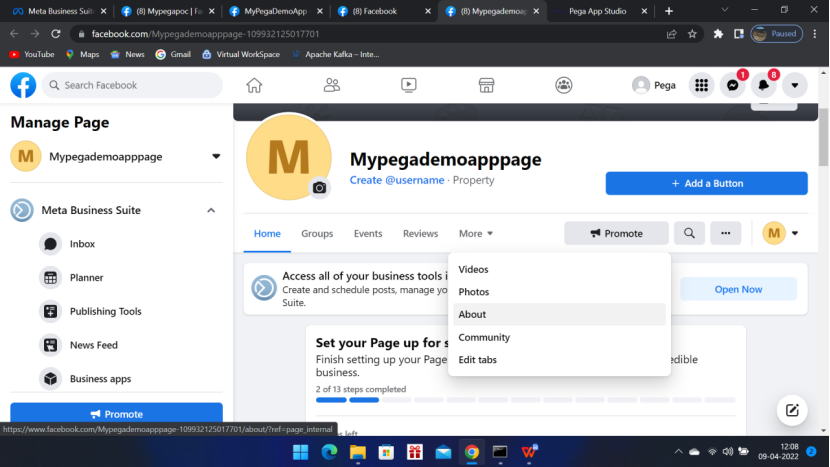This screenshot has height=467, width=830.
Task: Click the Pega profile link
Action: (654, 85)
